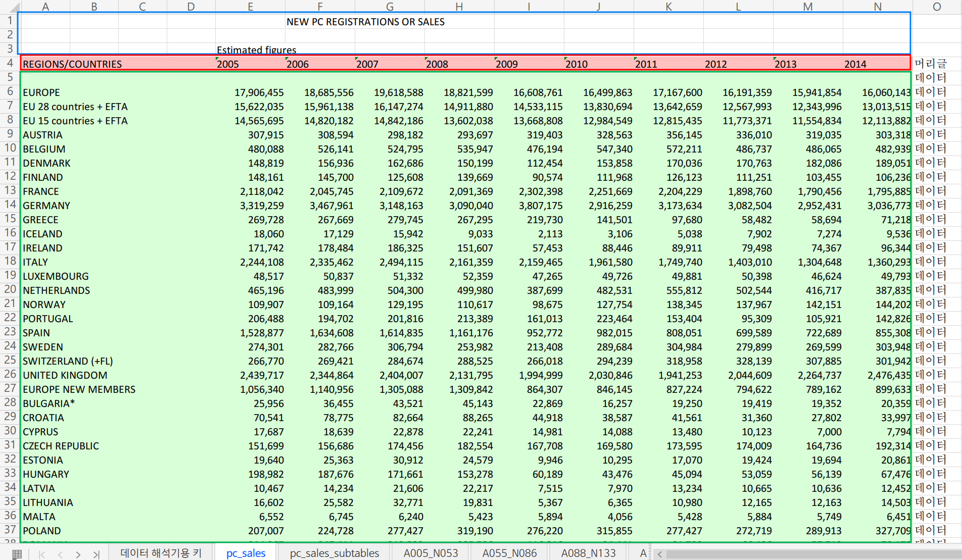Select the BULGARIA* row label
The height and width of the screenshot is (560, 962).
[x=49, y=403]
